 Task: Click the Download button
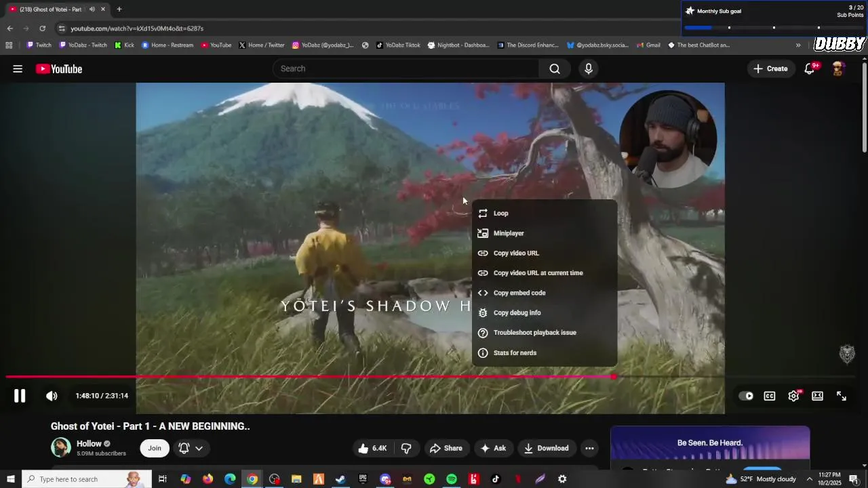tap(547, 448)
